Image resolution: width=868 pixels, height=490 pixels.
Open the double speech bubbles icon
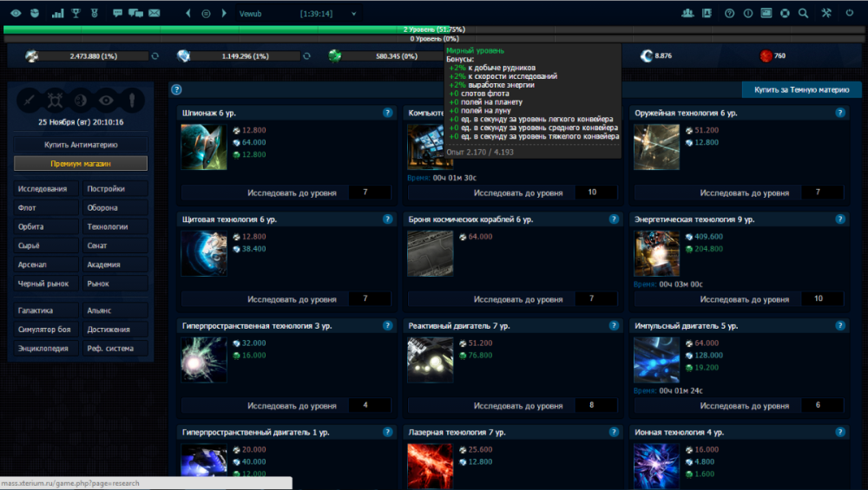tap(135, 13)
